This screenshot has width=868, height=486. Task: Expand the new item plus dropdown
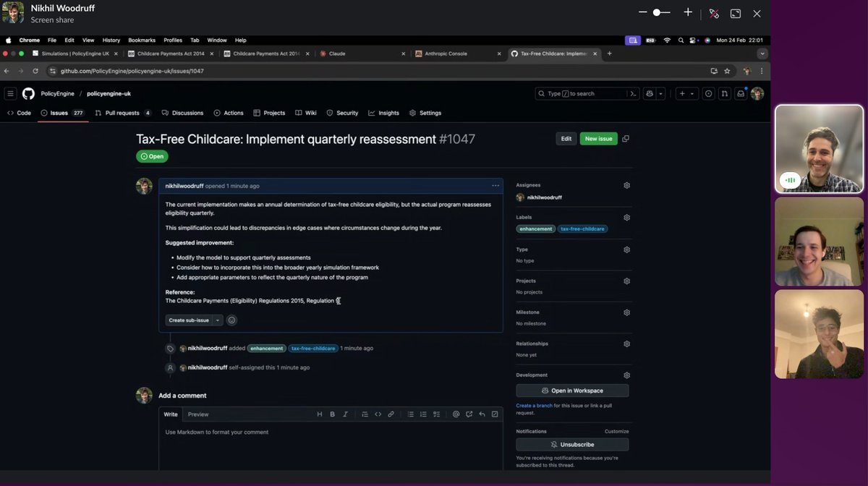(x=692, y=94)
